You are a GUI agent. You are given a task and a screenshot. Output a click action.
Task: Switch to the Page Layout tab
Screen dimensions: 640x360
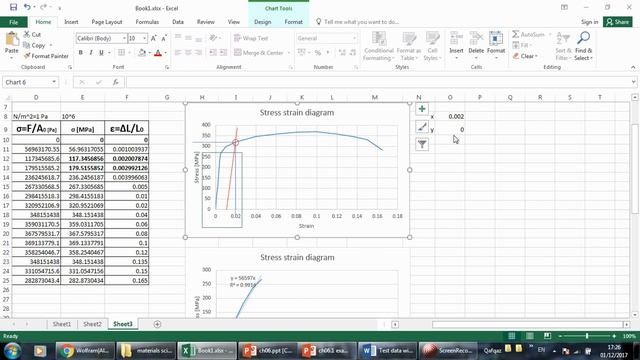pyautogui.click(x=107, y=22)
